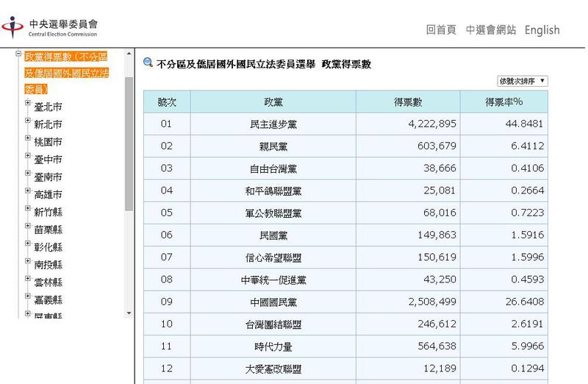
Task: Expand the 苗栗縣 tree node
Action: point(28,226)
